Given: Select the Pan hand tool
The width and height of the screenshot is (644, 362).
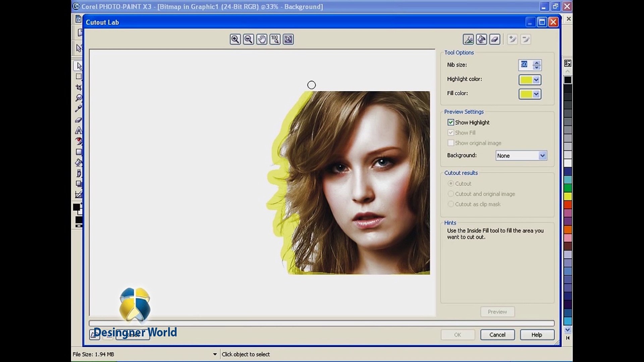Looking at the screenshot, I should click(262, 40).
